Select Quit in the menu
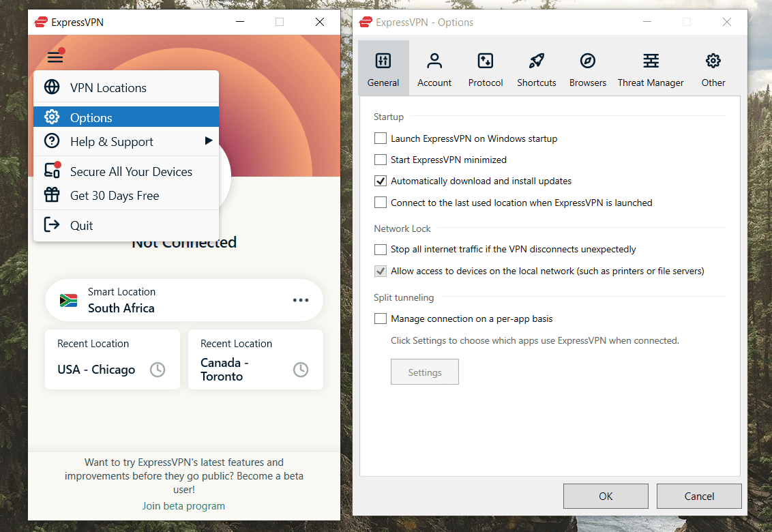The height and width of the screenshot is (532, 772). [126, 226]
